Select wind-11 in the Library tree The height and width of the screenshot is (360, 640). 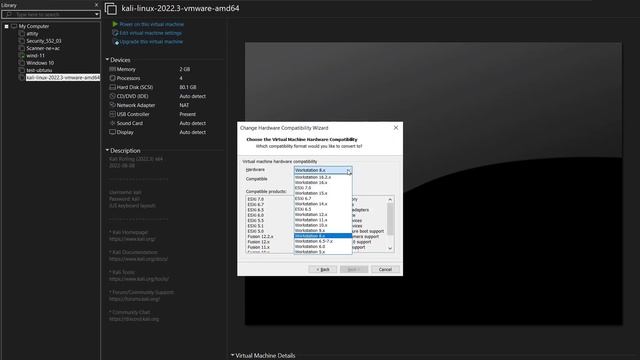36,56
